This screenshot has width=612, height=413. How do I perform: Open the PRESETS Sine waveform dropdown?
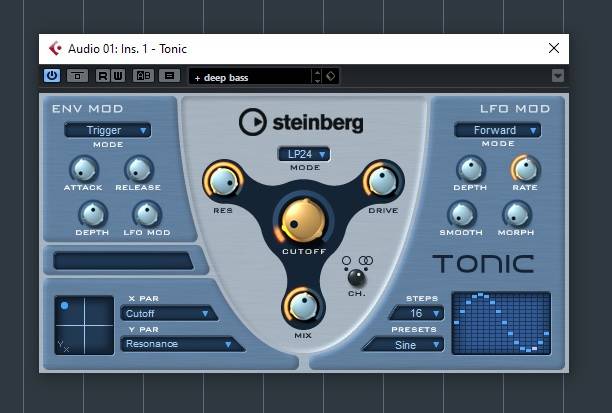click(404, 345)
